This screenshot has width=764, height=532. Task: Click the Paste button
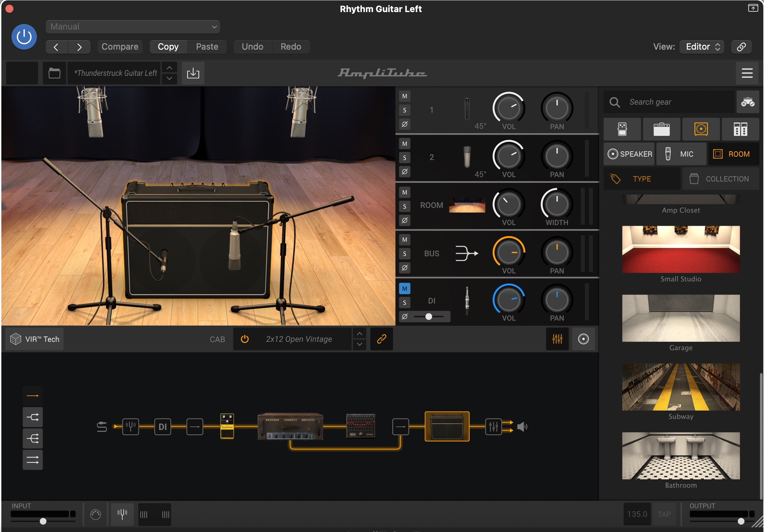tap(207, 47)
